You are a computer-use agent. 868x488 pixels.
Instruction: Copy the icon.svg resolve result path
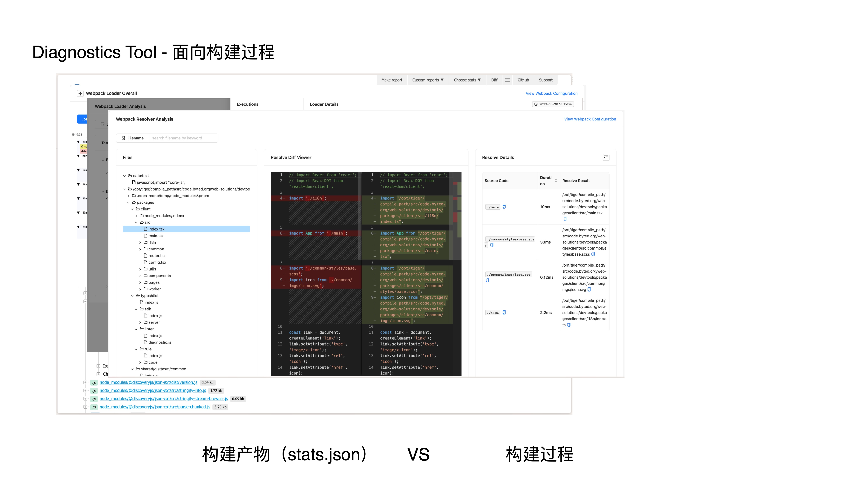[589, 290]
